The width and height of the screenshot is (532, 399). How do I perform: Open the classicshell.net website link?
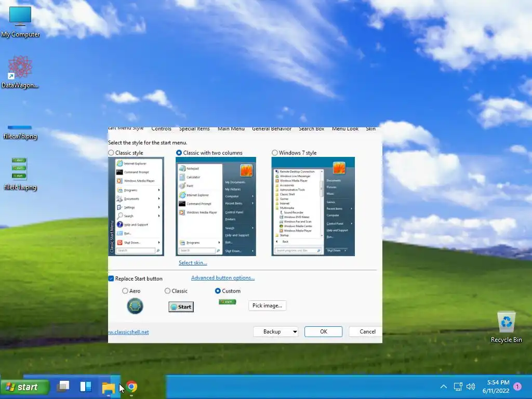coord(129,332)
